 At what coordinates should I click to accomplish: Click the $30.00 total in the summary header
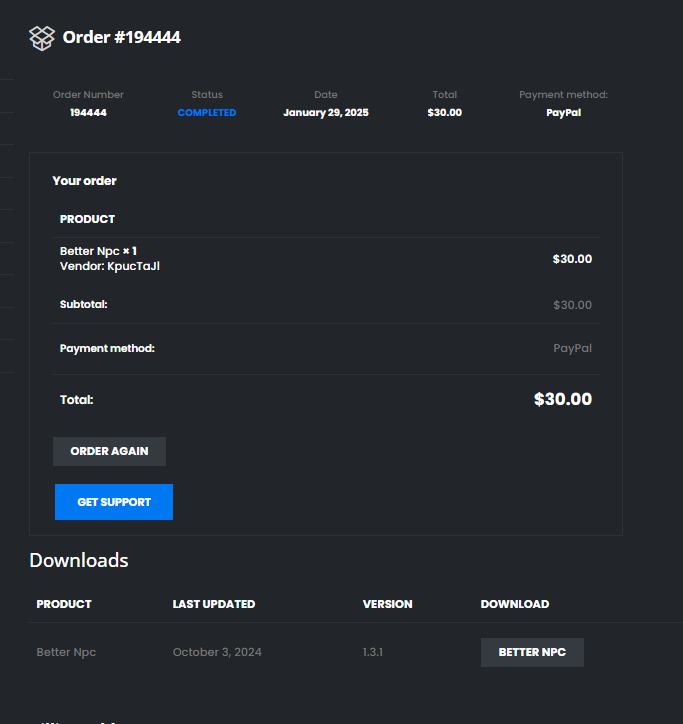[444, 113]
